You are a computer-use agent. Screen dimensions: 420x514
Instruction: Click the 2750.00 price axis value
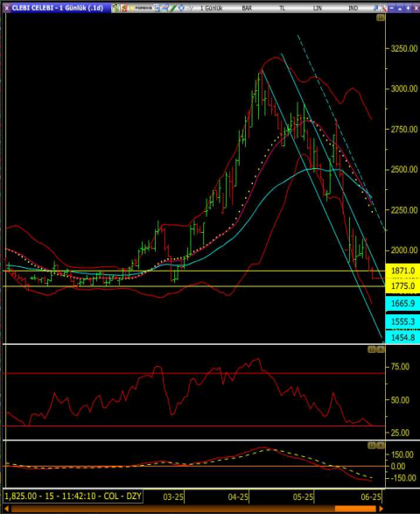coord(404,129)
